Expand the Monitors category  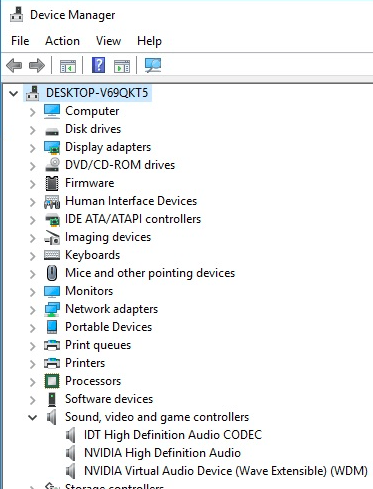tap(32, 292)
